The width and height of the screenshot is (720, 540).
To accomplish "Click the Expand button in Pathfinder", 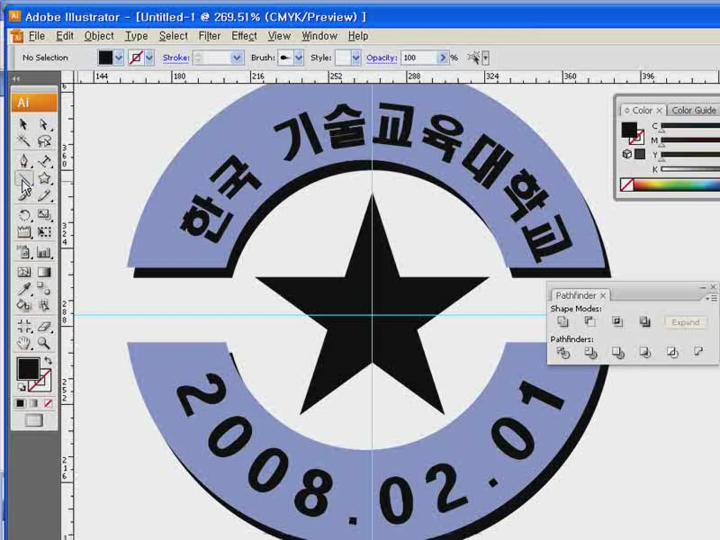I will coord(685,322).
